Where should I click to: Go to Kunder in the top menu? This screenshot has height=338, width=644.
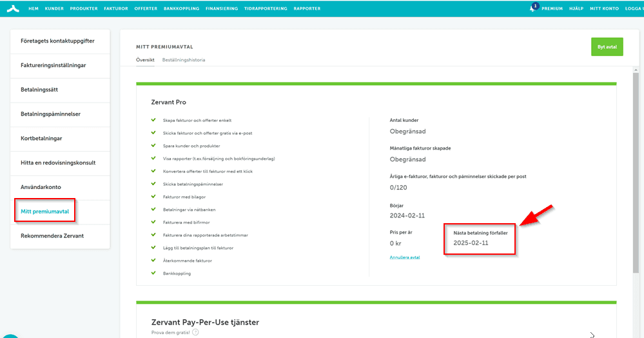pos(54,9)
